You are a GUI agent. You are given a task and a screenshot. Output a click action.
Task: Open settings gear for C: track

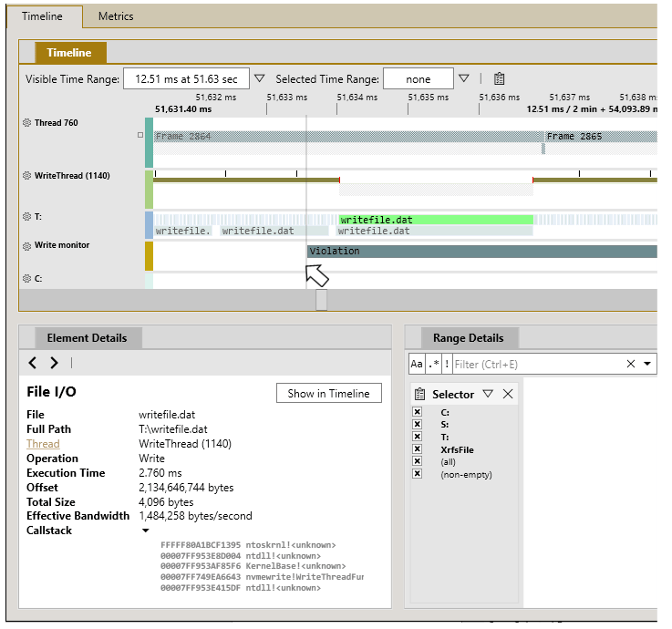tap(26, 279)
